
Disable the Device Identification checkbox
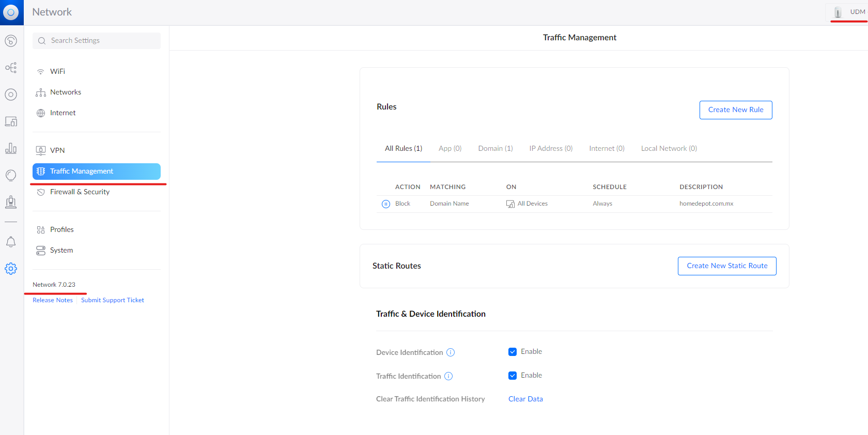(513, 352)
